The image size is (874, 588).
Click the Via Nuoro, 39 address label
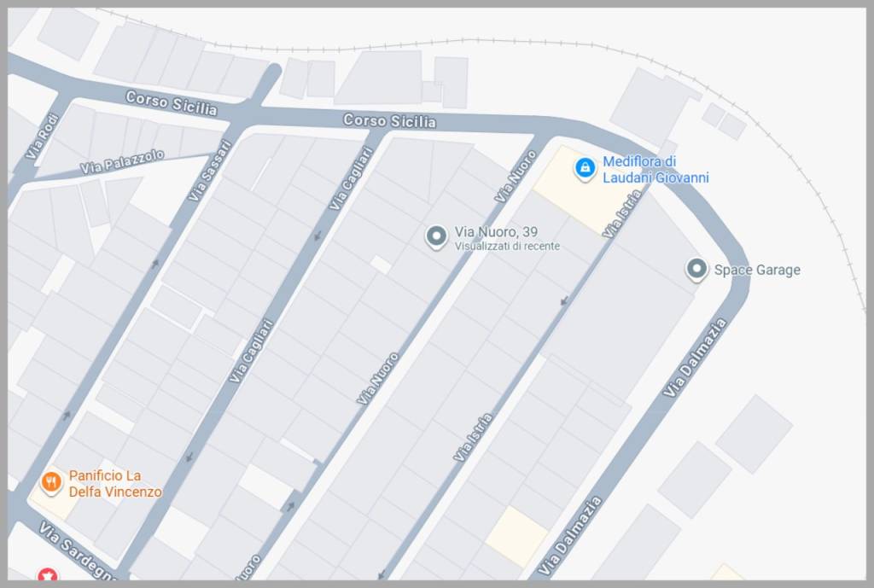(496, 231)
